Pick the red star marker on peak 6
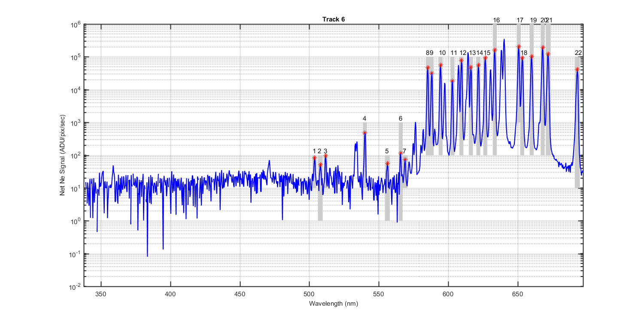The height and width of the screenshot is (322, 644). 401,153
